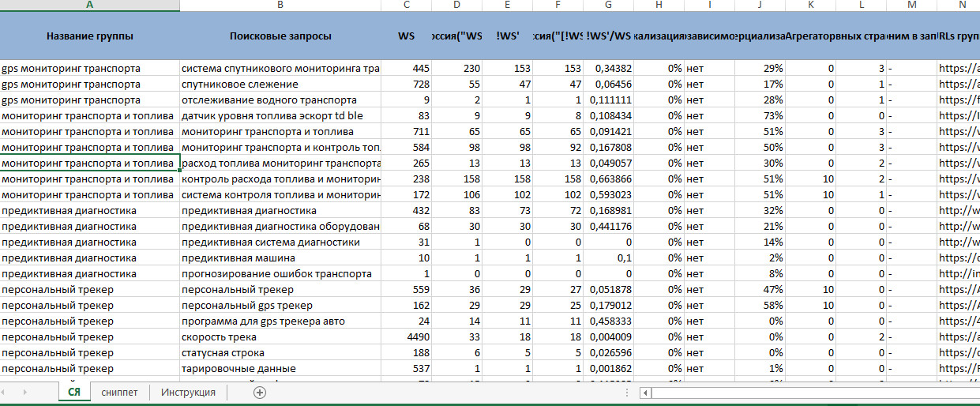
Task: Select cell 'тарировочные данные'
Action: 280,369
